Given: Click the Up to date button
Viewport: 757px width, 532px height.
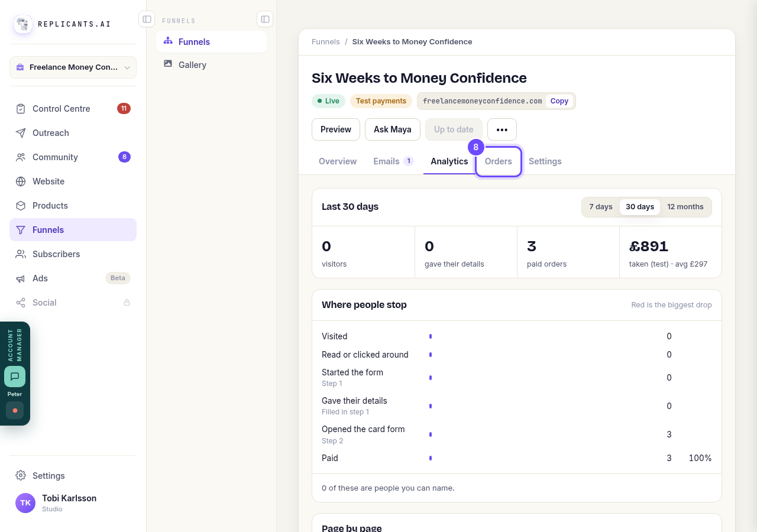Looking at the screenshot, I should [454, 129].
